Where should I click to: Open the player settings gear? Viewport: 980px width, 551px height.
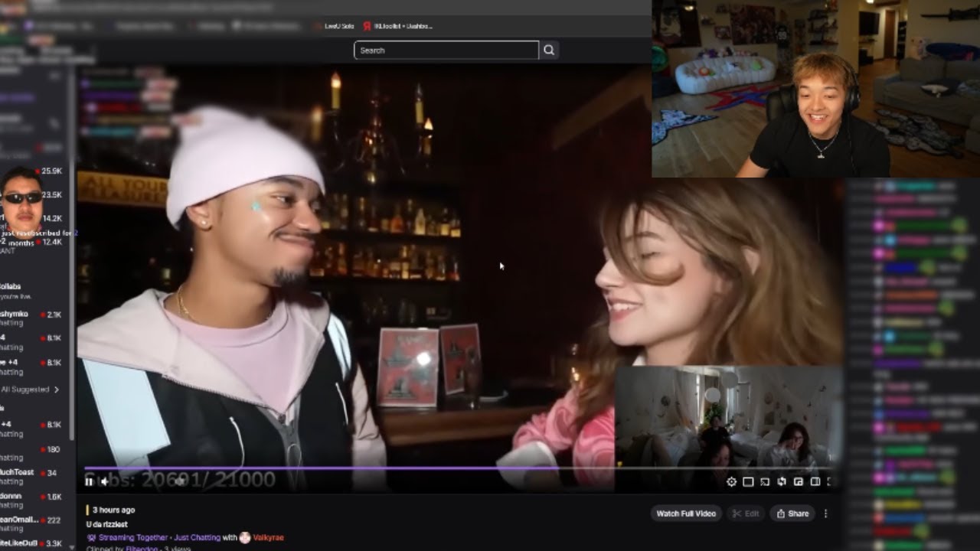[x=731, y=481]
